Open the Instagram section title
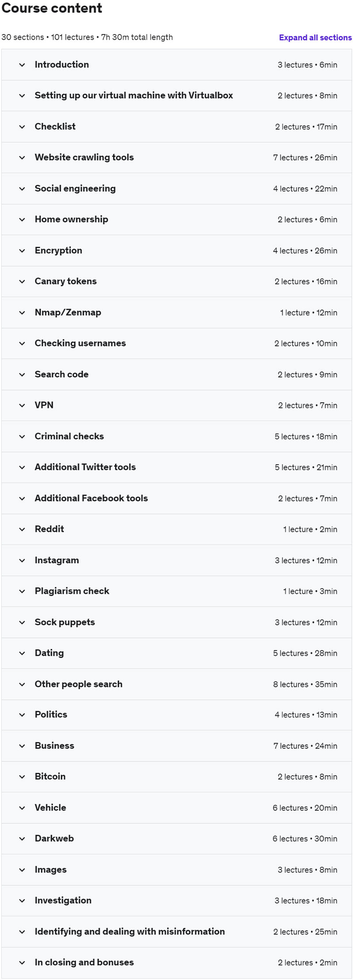Image resolution: width=353 pixels, height=980 pixels. point(57,560)
